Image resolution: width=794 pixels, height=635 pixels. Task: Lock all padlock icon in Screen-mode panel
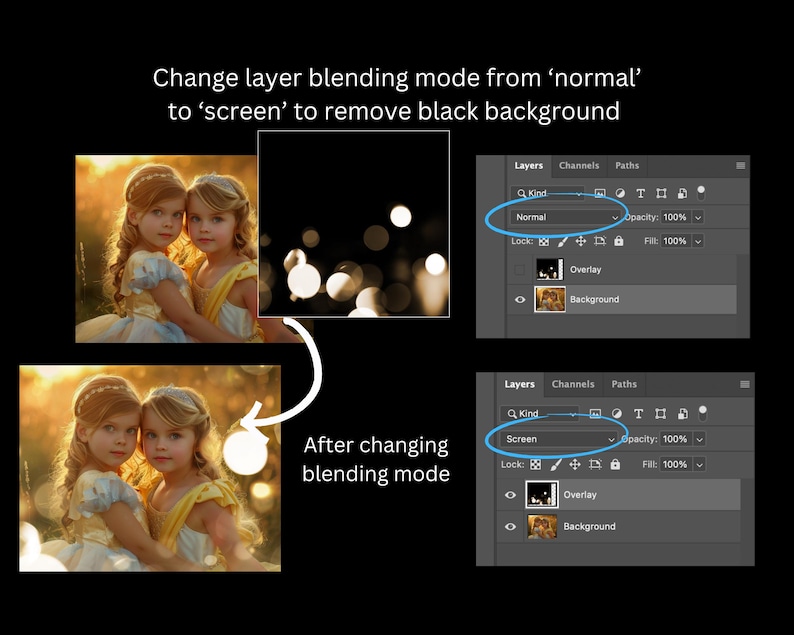(x=615, y=464)
